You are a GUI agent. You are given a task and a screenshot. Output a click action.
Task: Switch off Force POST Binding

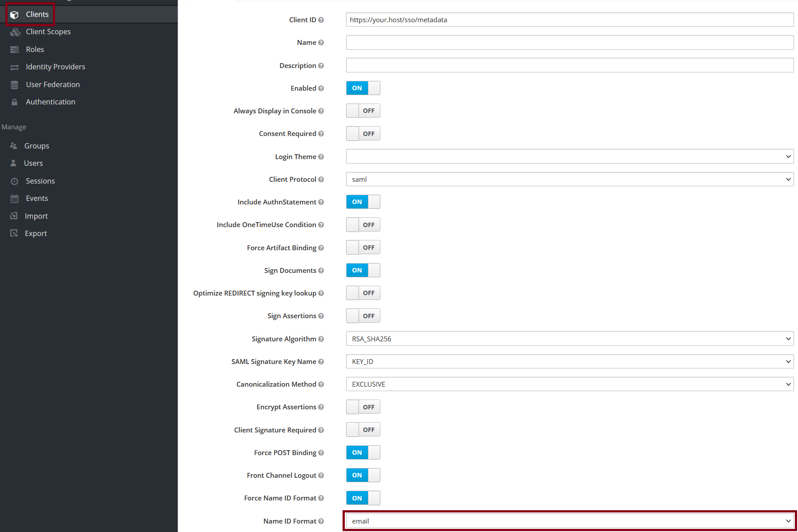(363, 452)
